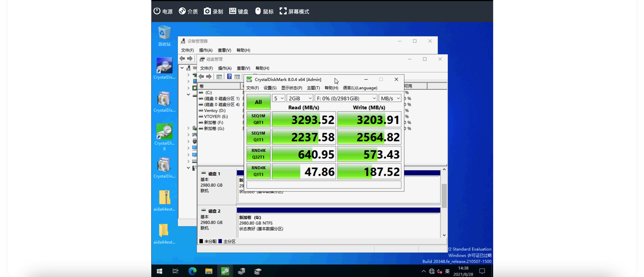
Task: Start recording with the 录制 camera icon
Action: (x=207, y=11)
